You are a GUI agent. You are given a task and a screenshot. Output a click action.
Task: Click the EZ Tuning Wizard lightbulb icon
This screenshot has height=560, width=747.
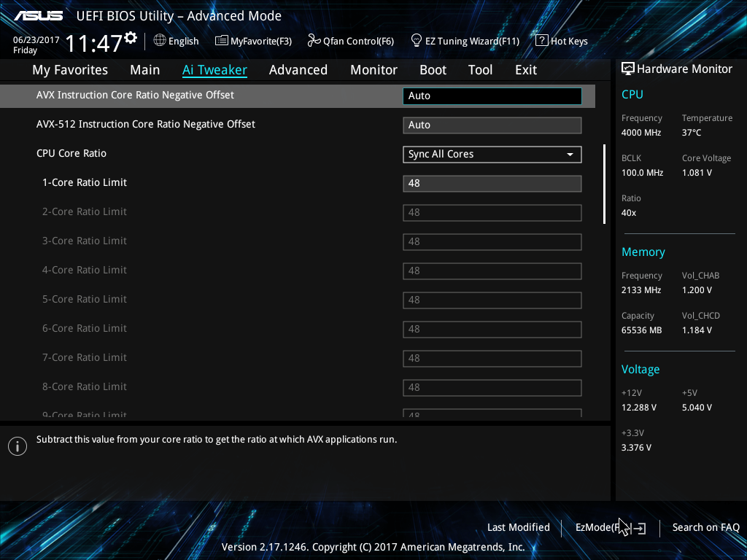coord(417,41)
